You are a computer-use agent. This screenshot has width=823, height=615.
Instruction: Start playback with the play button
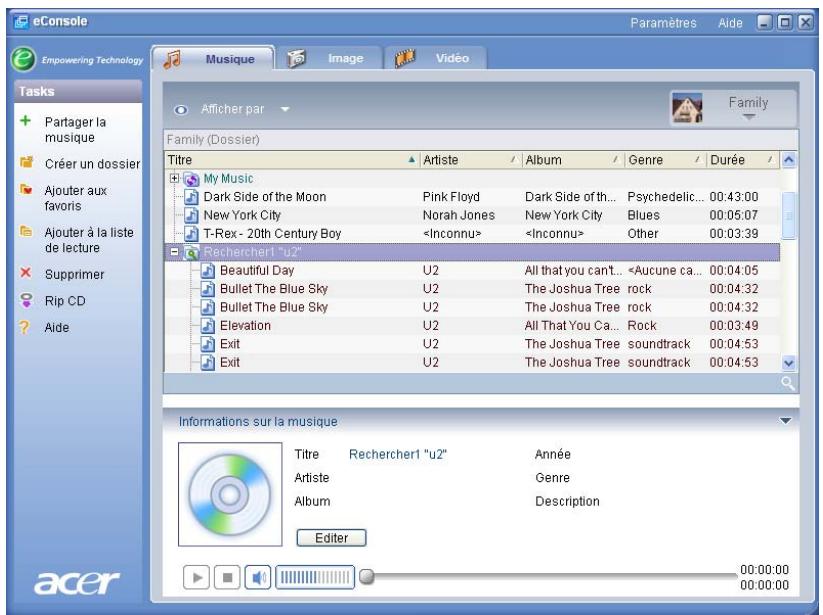(x=196, y=578)
